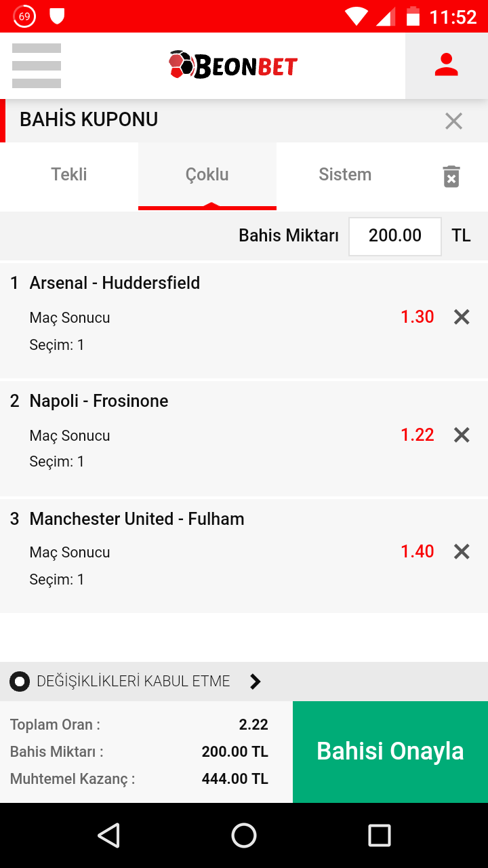
Task: Remove Manchester United - Fulham bet
Action: [x=462, y=551]
